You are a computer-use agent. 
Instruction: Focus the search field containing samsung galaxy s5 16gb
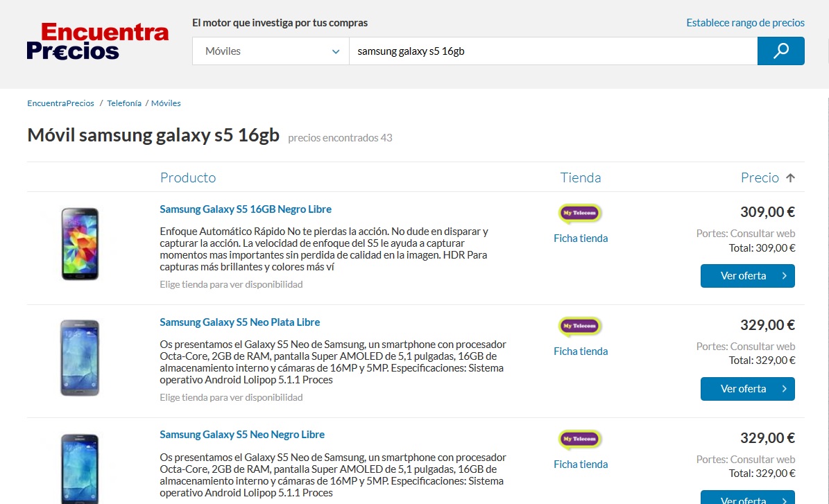tap(552, 51)
